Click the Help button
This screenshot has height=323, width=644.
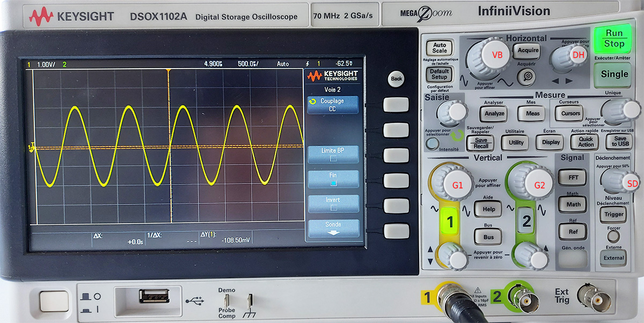coord(488,209)
